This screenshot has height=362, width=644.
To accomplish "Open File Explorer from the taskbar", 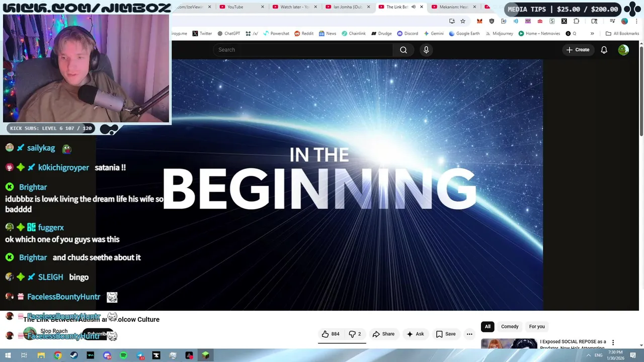I will (x=41, y=355).
